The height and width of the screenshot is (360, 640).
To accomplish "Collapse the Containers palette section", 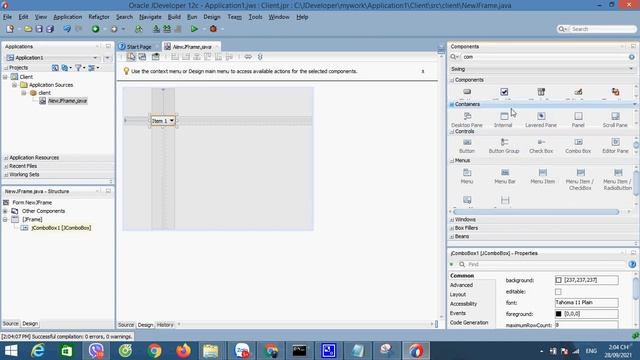I will [452, 104].
